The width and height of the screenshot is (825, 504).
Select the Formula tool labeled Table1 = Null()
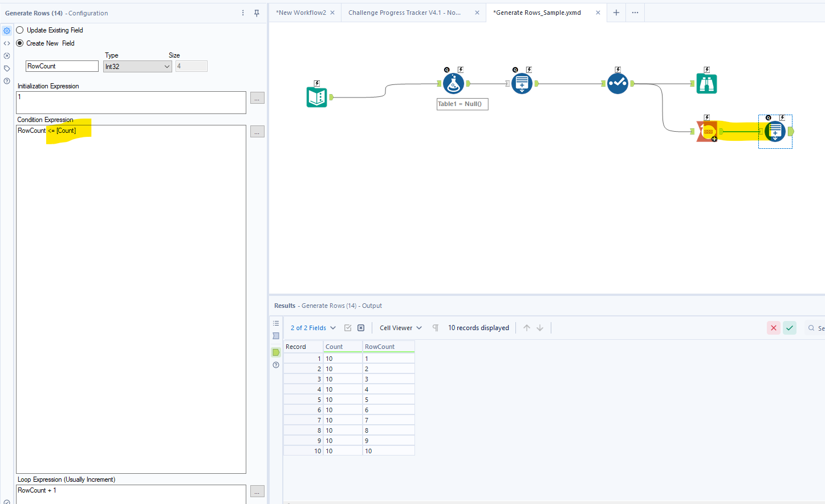(x=453, y=83)
